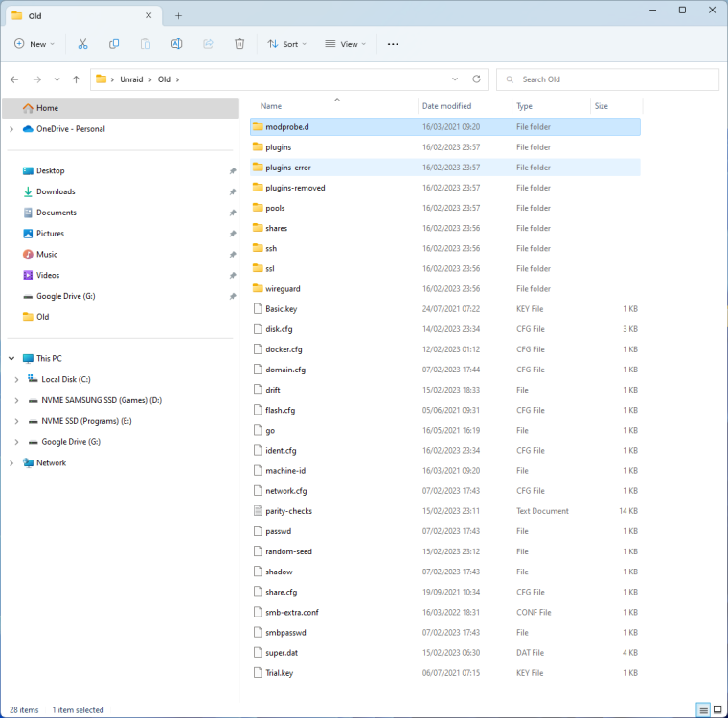Click the Cut scissors icon
Screen dimensions: 728x718
click(x=82, y=44)
